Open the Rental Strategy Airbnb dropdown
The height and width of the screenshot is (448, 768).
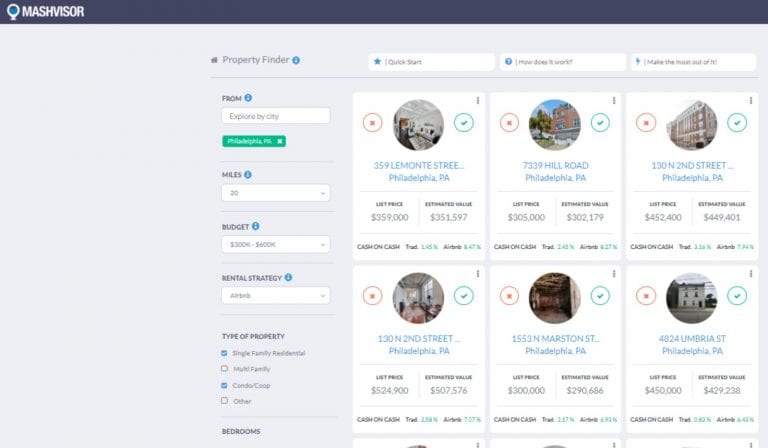coord(276,295)
